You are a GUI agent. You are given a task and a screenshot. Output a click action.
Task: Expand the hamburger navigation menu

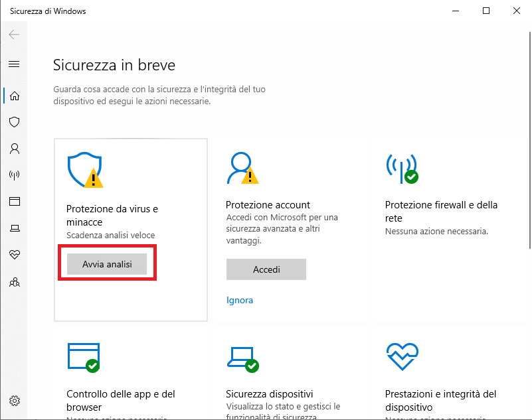point(14,64)
